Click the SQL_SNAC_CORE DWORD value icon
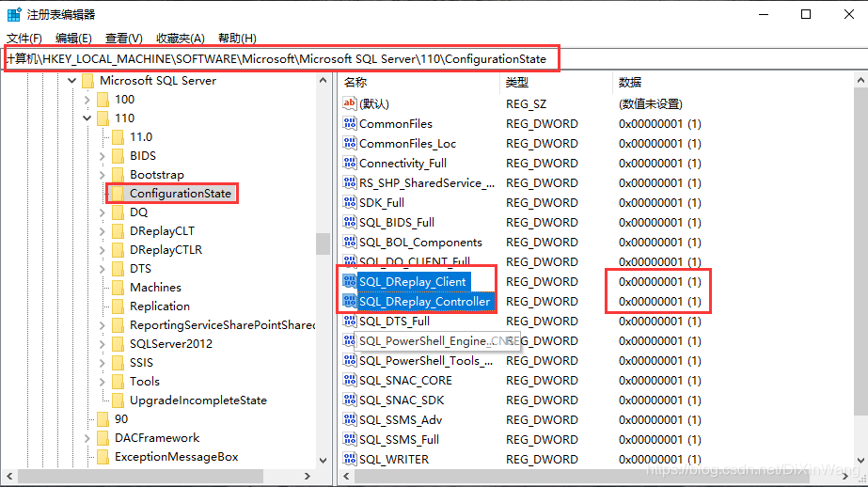Screen dimensions: 868x487 pyautogui.click(x=349, y=380)
